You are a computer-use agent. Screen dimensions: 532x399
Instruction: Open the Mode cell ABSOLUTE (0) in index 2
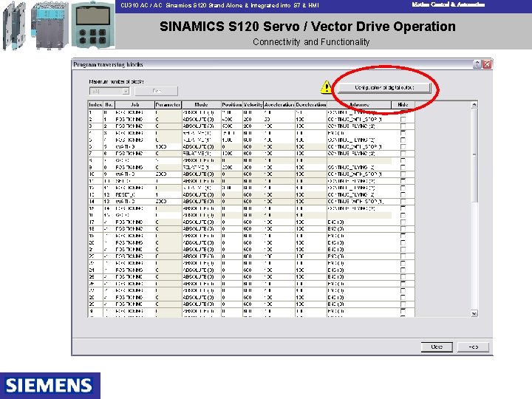tap(202, 120)
